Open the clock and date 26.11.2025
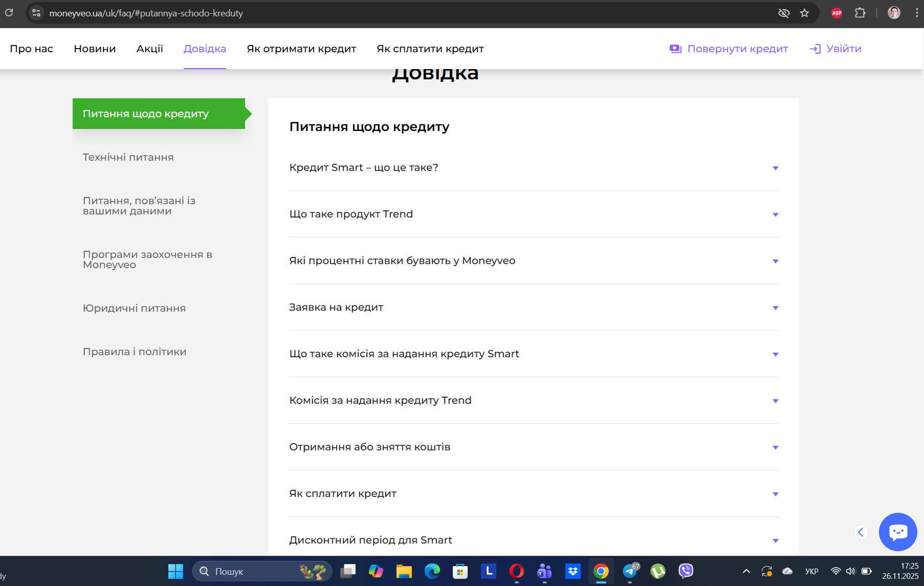924x586 pixels. click(900, 571)
